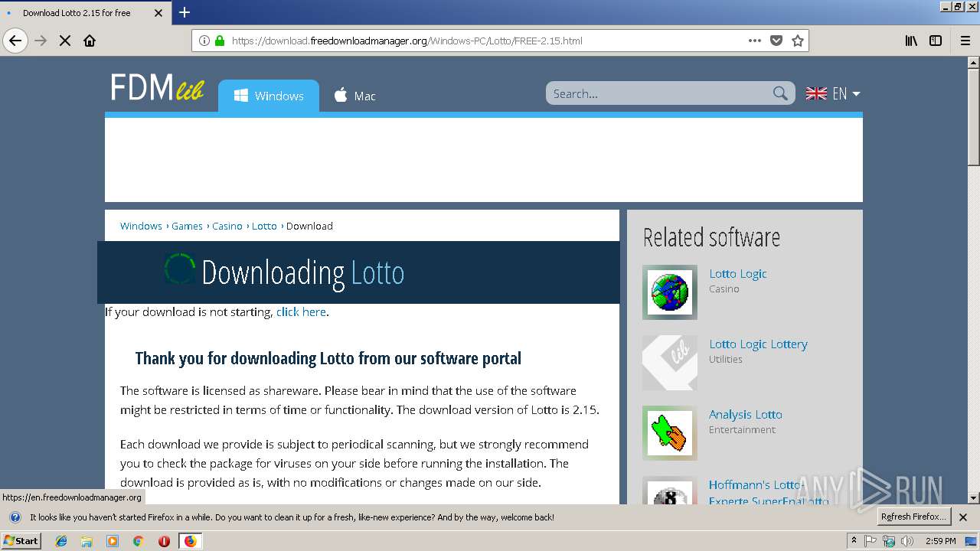
Task: Launch Internet Explorer from taskbar
Action: tap(61, 541)
